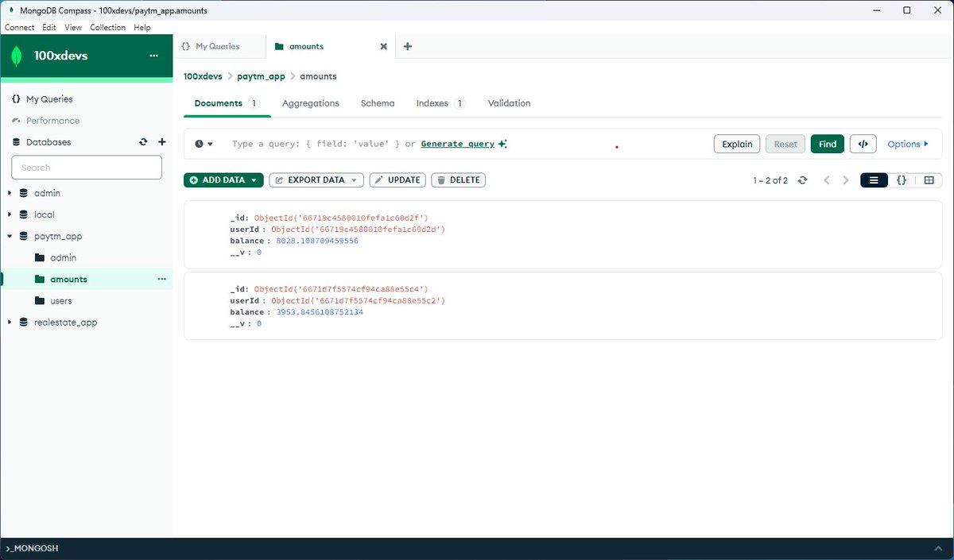Click the MongoDB leaf logo icon
The image size is (954, 560).
coord(16,56)
